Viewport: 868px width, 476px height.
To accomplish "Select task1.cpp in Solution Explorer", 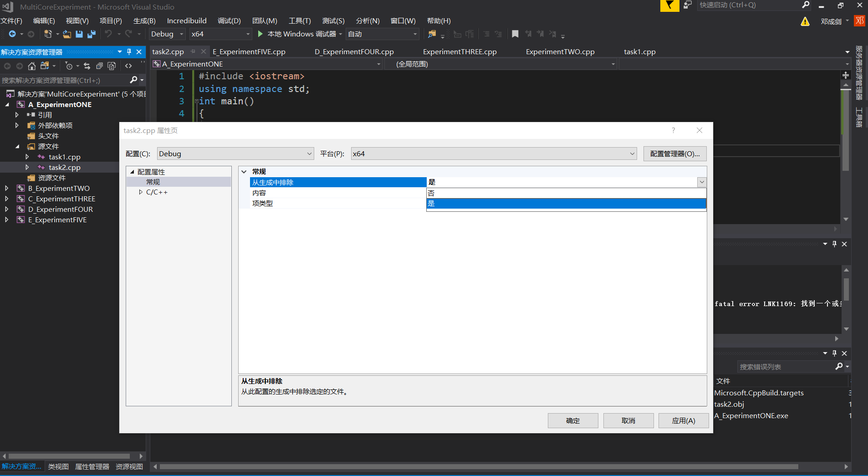I will point(65,157).
